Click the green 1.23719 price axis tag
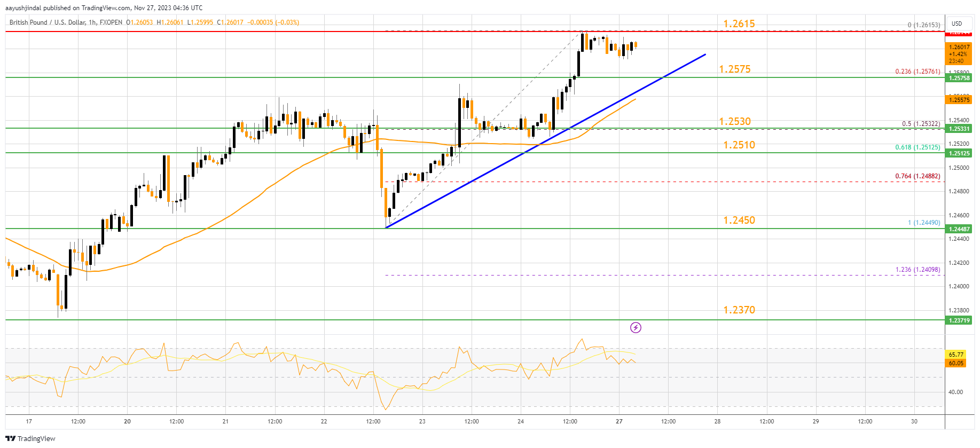 point(959,320)
